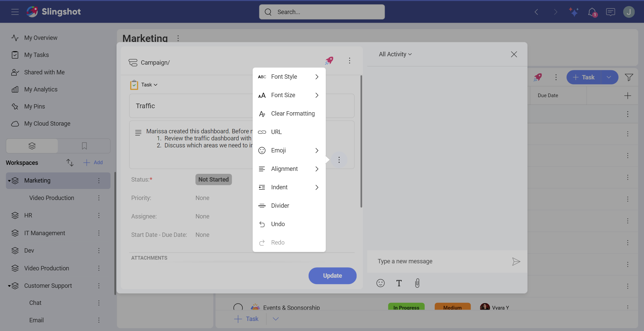Open My Cloud Storage
This screenshot has width=644, height=331.
pos(47,124)
